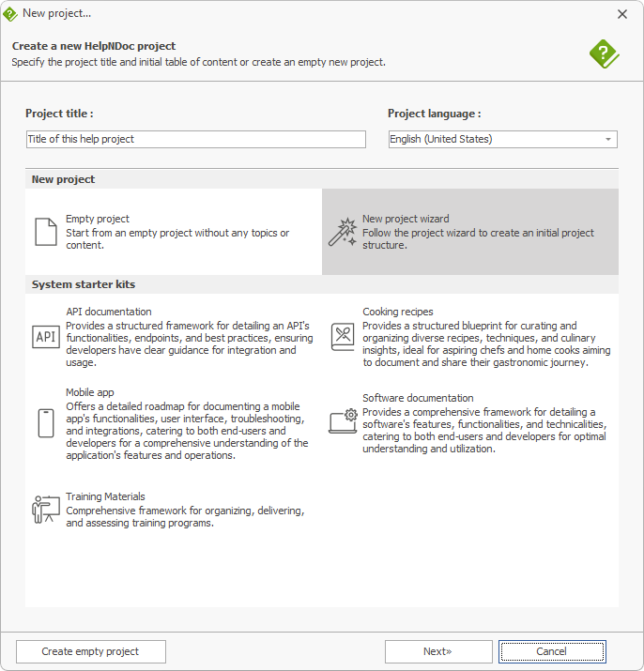Image resolution: width=644 pixels, height=671 pixels.
Task: Select the Cooking recipes book icon
Action: [x=343, y=337]
